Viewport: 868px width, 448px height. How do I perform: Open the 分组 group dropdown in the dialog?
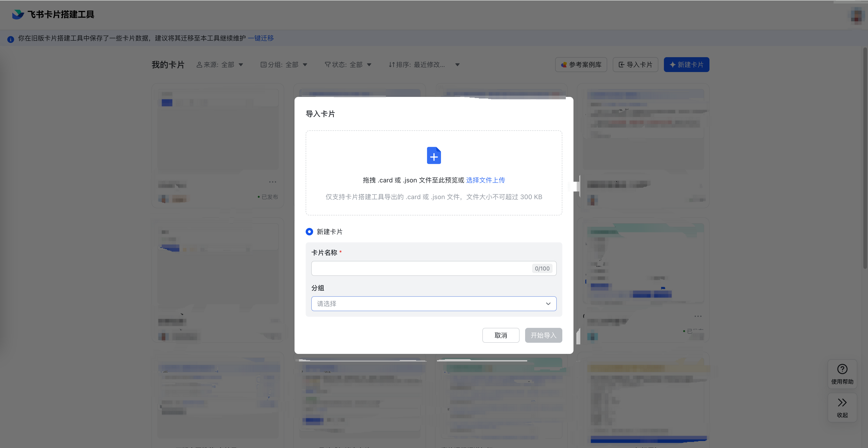[x=434, y=303]
